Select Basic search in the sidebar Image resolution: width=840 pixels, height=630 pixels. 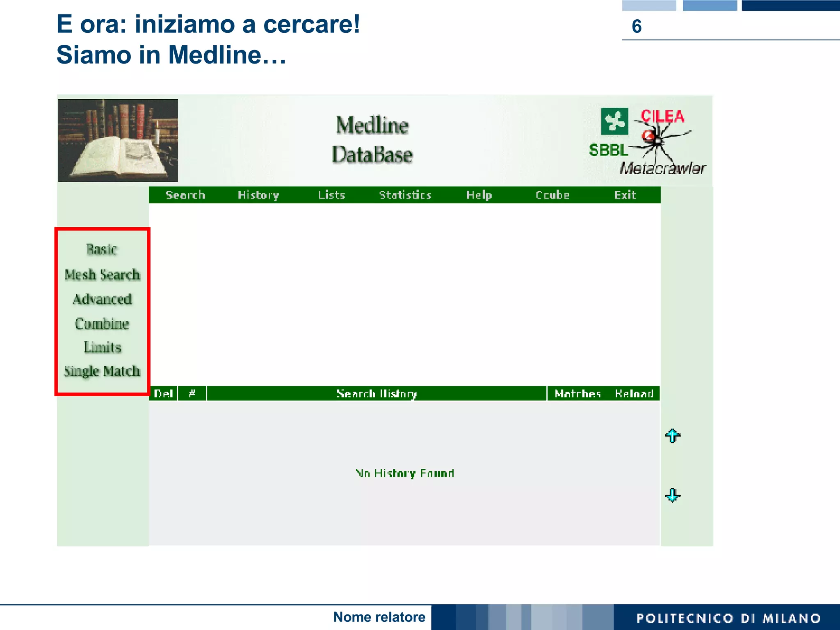[102, 249]
